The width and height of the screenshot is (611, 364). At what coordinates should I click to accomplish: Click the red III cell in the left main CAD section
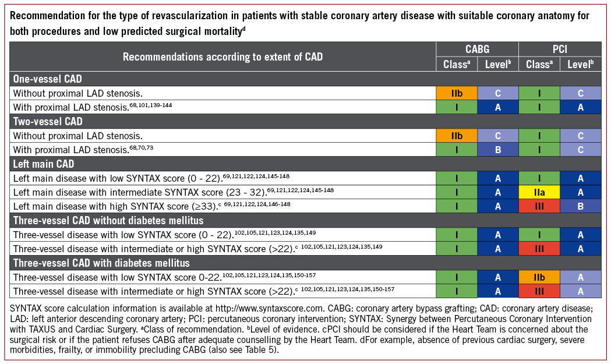point(539,205)
